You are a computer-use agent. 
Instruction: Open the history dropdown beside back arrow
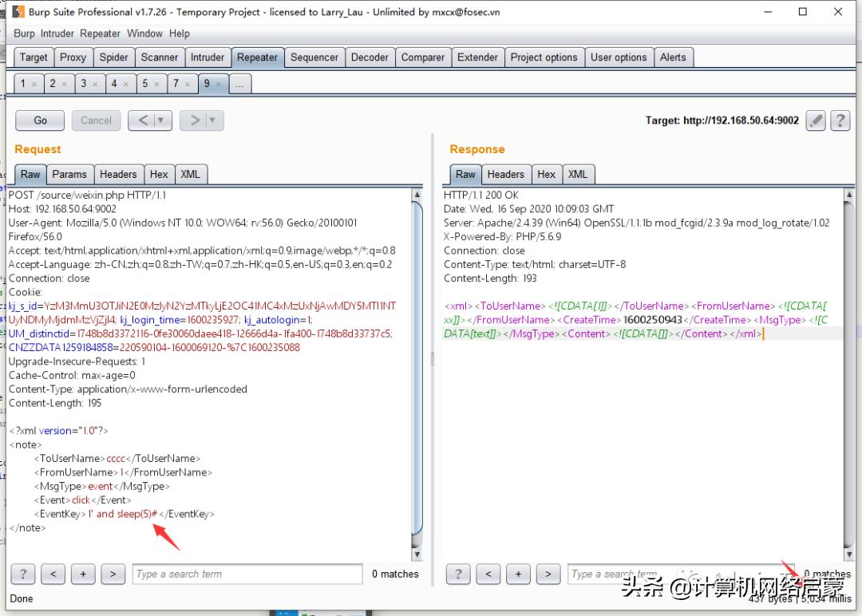[x=161, y=120]
